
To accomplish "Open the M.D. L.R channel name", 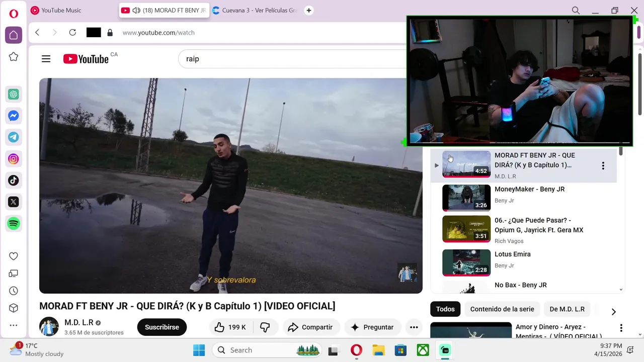I will pos(79,323).
